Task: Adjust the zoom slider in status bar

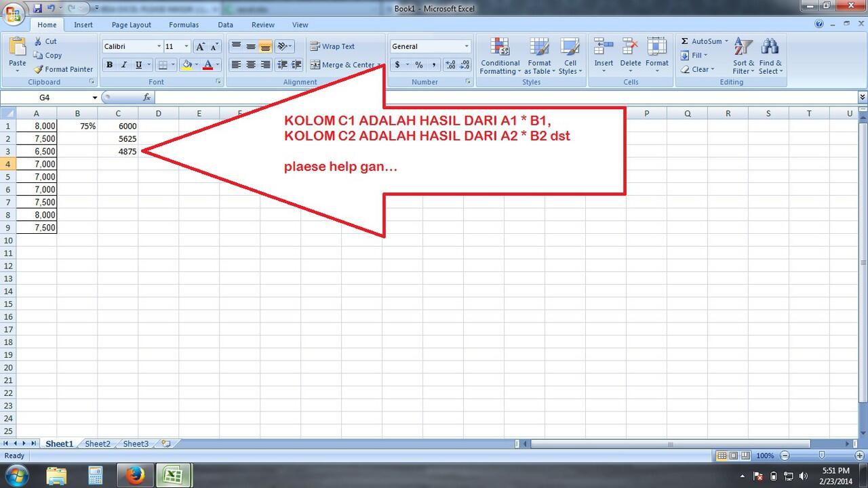Action: click(822, 456)
